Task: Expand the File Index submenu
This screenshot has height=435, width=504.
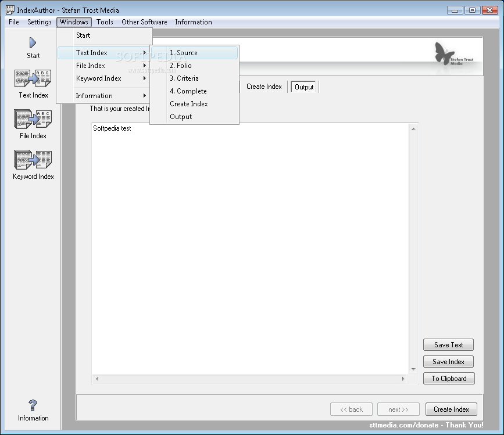Action: (x=105, y=66)
